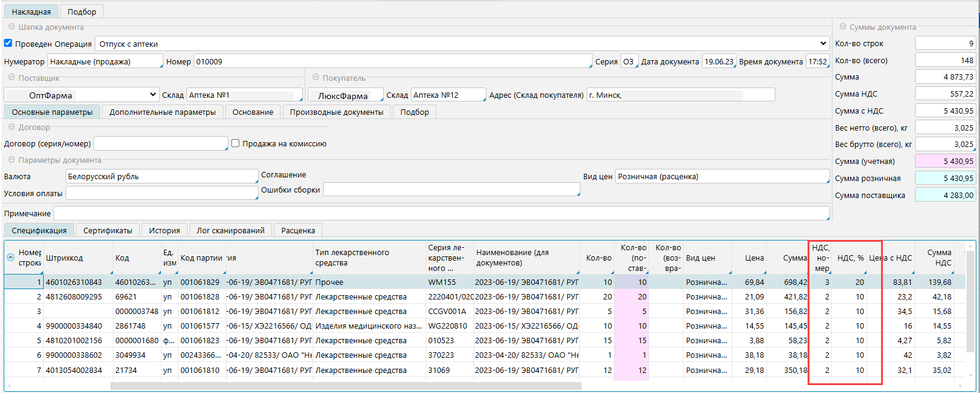Open the ОптФарма supplier dropdown

153,95
